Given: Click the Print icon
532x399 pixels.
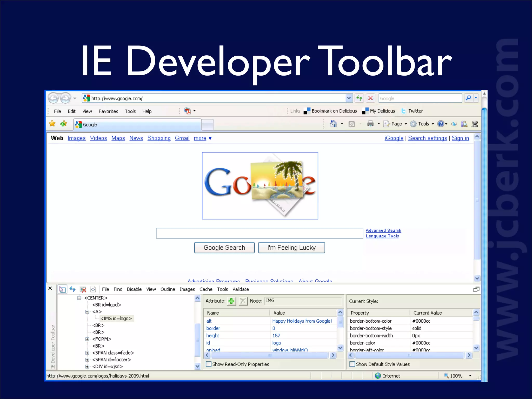Looking at the screenshot, I should click(370, 124).
